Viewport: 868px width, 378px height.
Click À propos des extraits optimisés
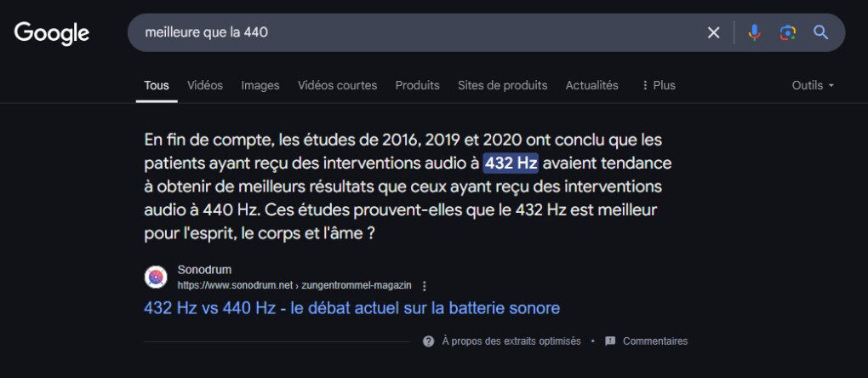coord(511,341)
